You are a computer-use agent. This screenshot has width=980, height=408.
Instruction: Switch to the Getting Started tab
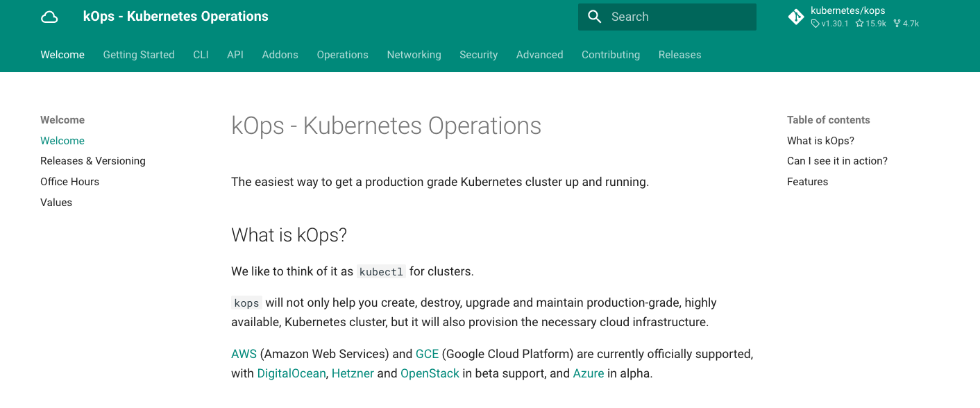coord(139,55)
